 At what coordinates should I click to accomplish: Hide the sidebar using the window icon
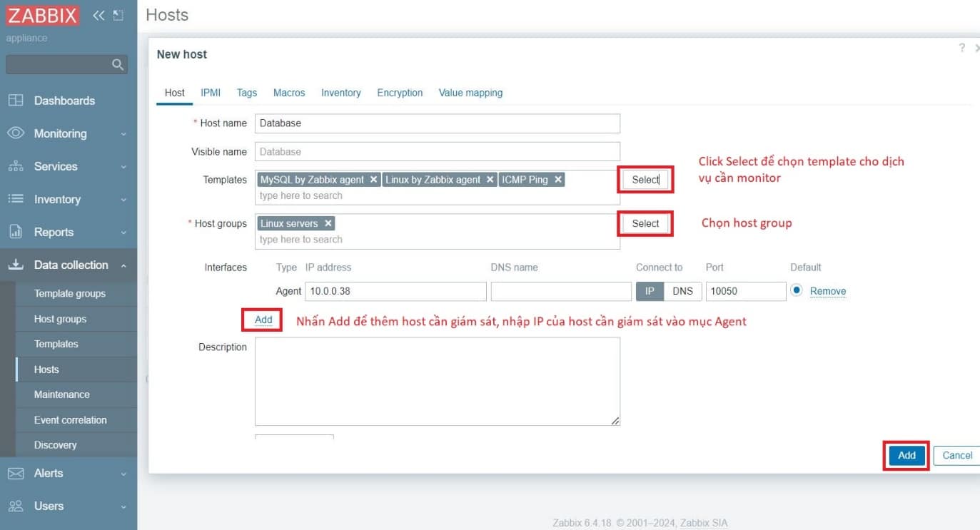click(118, 16)
